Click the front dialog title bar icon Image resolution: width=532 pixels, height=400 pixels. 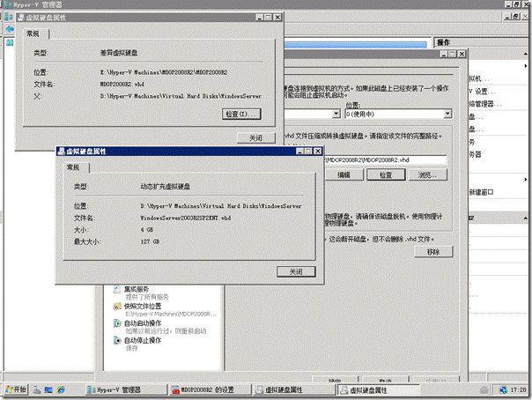(x=61, y=152)
